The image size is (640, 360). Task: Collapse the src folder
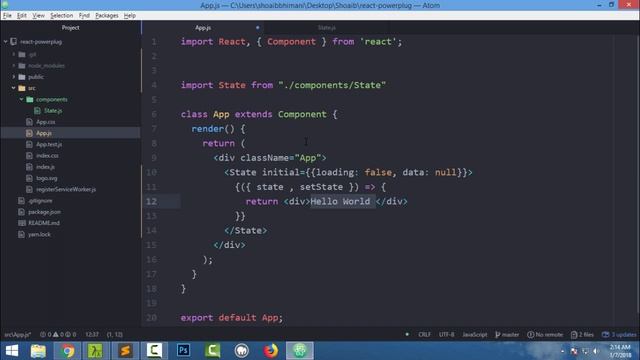pos(14,88)
